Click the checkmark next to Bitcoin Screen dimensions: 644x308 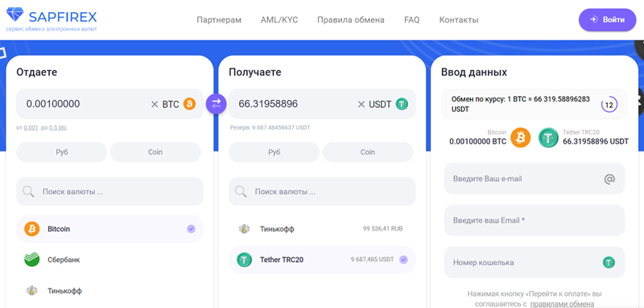[191, 229]
